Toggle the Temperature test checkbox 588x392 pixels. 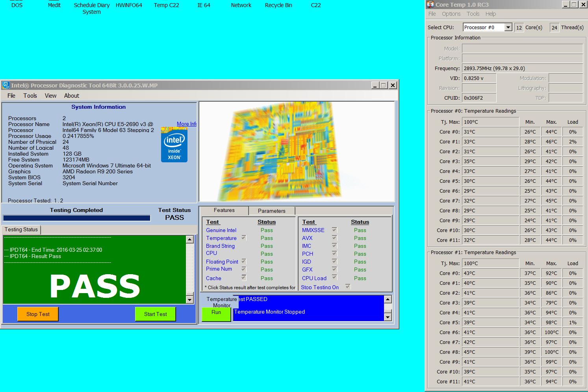(244, 238)
